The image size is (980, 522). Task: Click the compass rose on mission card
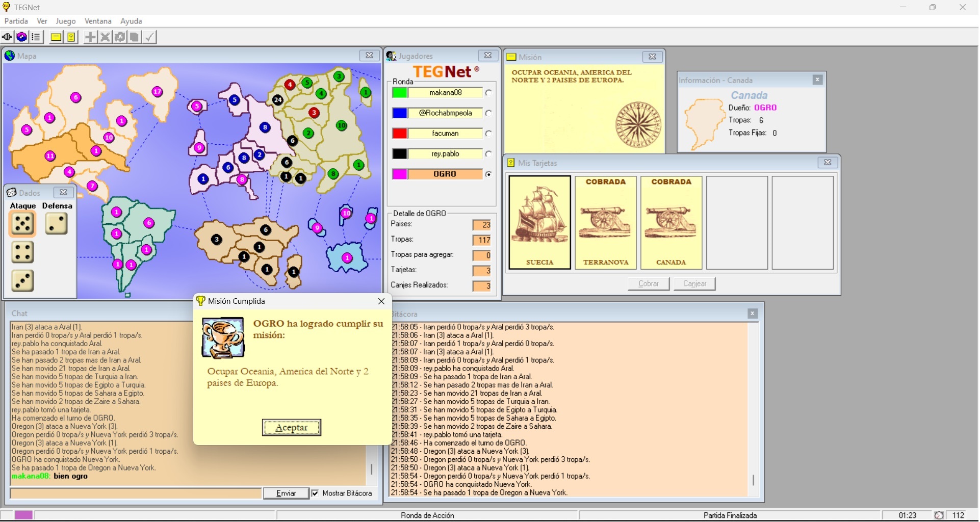point(638,124)
